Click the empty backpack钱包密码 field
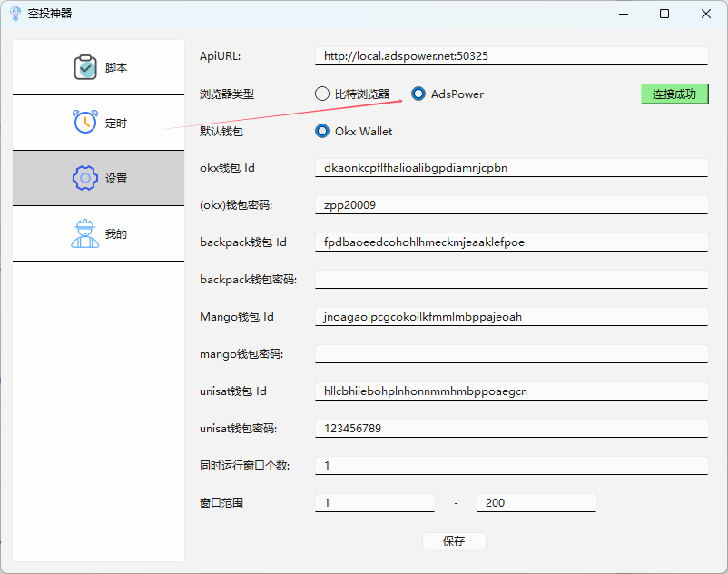The image size is (728, 574). click(511, 279)
